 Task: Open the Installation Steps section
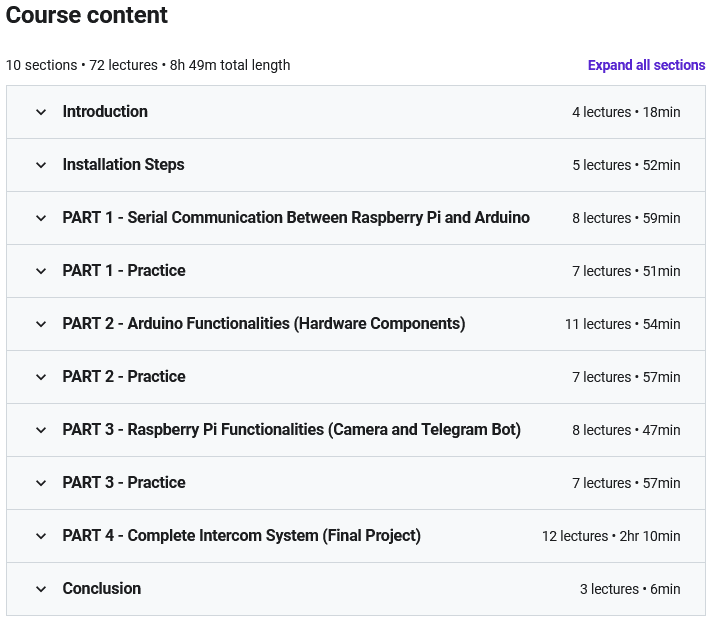click(x=123, y=165)
